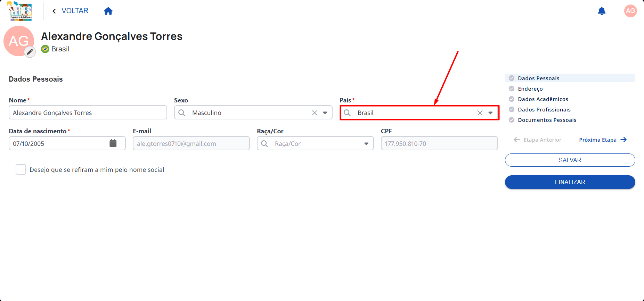644x301 pixels.
Task: Go to the home page icon
Action: click(x=108, y=11)
